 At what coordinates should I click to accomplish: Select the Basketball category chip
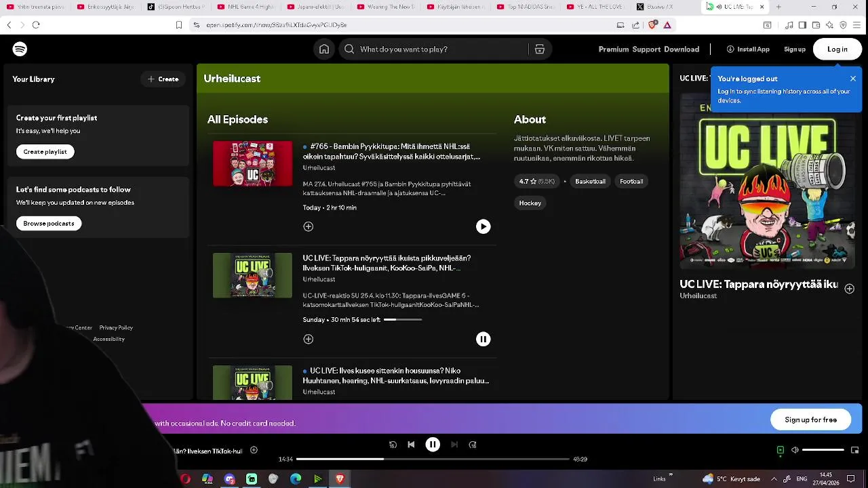(590, 181)
